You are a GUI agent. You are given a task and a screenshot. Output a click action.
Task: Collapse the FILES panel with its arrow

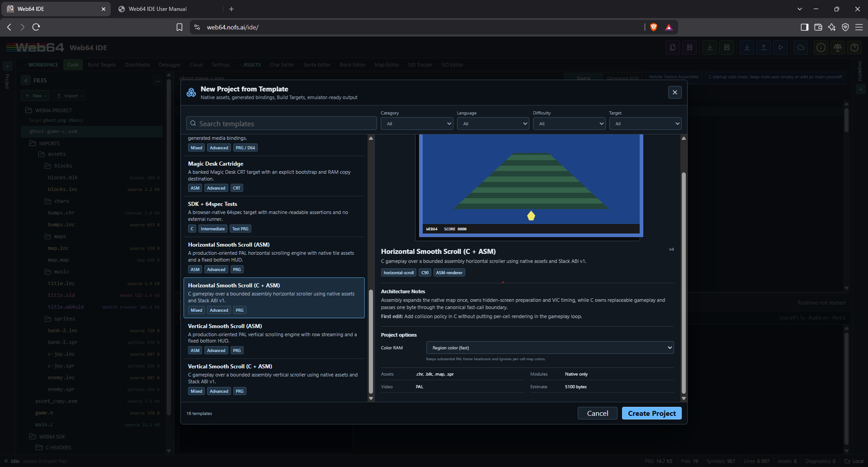[x=26, y=81]
